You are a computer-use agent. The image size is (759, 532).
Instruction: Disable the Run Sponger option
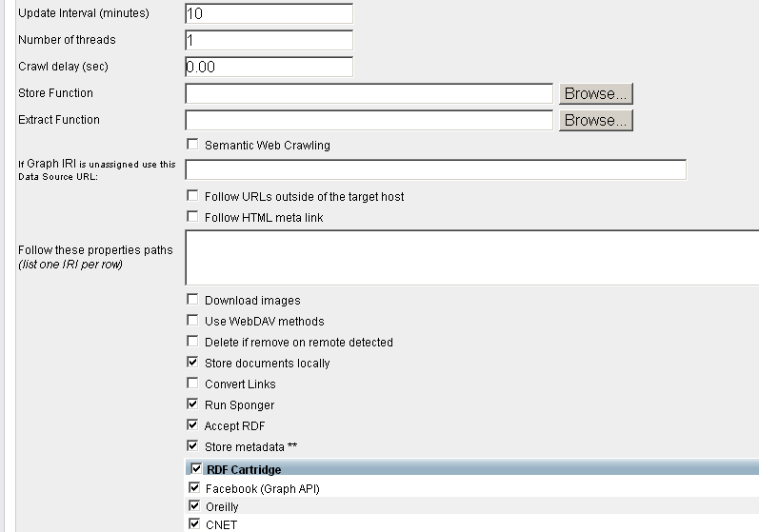point(192,404)
